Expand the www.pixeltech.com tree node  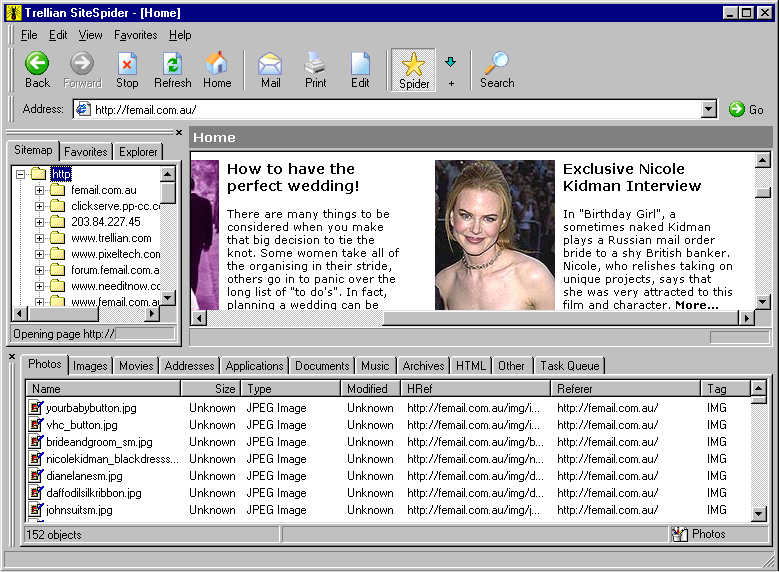(39, 254)
